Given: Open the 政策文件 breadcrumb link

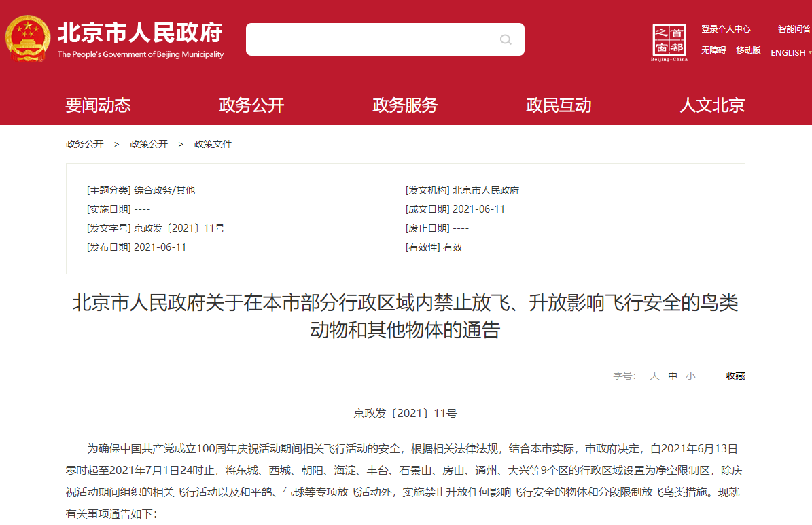Looking at the screenshot, I should (213, 144).
